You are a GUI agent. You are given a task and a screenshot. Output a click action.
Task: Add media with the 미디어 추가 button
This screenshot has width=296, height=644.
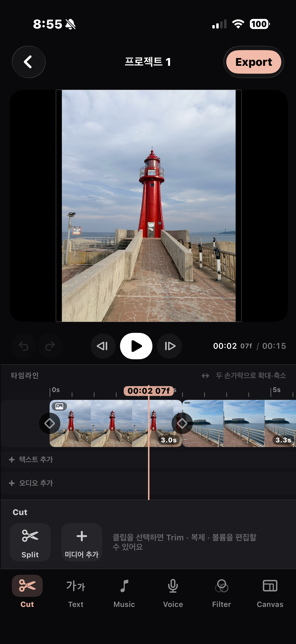click(x=82, y=542)
